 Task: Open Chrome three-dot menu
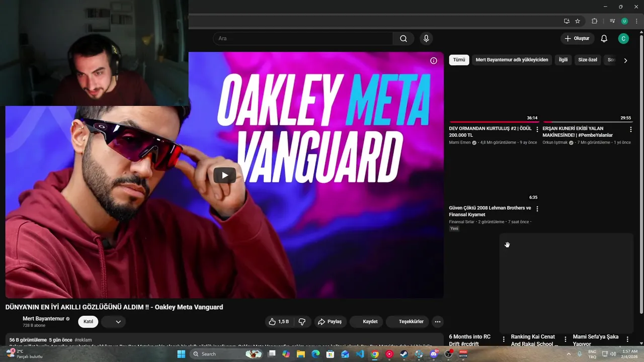636,21
